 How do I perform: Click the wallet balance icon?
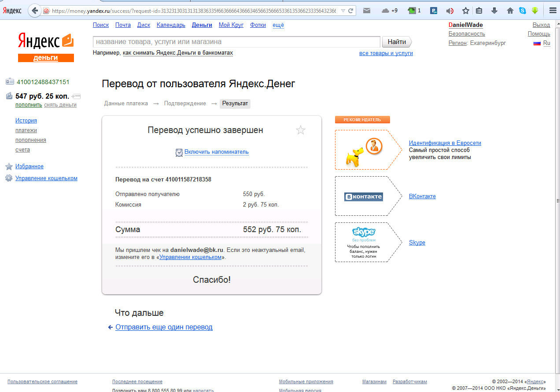[x=9, y=96]
